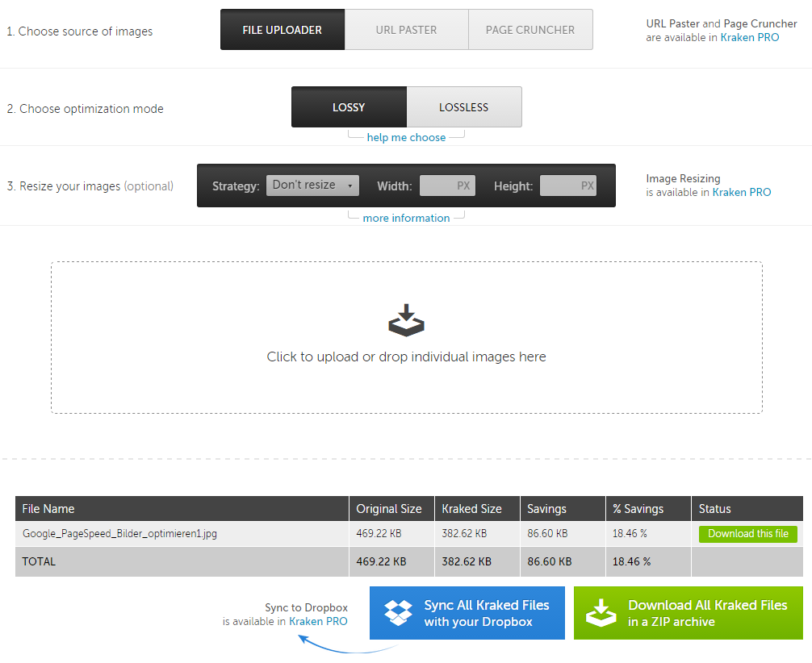Click the 18.46 % value in TOTAL row
812x663 pixels.
631,561
